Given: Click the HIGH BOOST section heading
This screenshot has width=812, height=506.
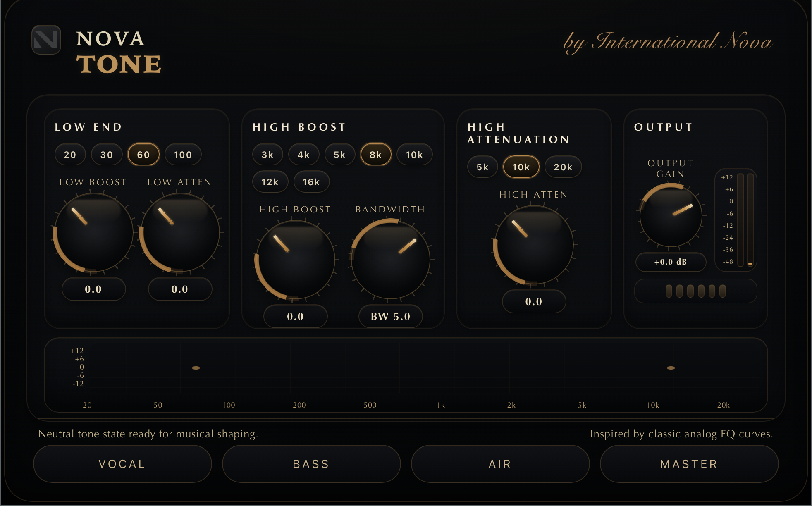Looking at the screenshot, I should point(299,127).
